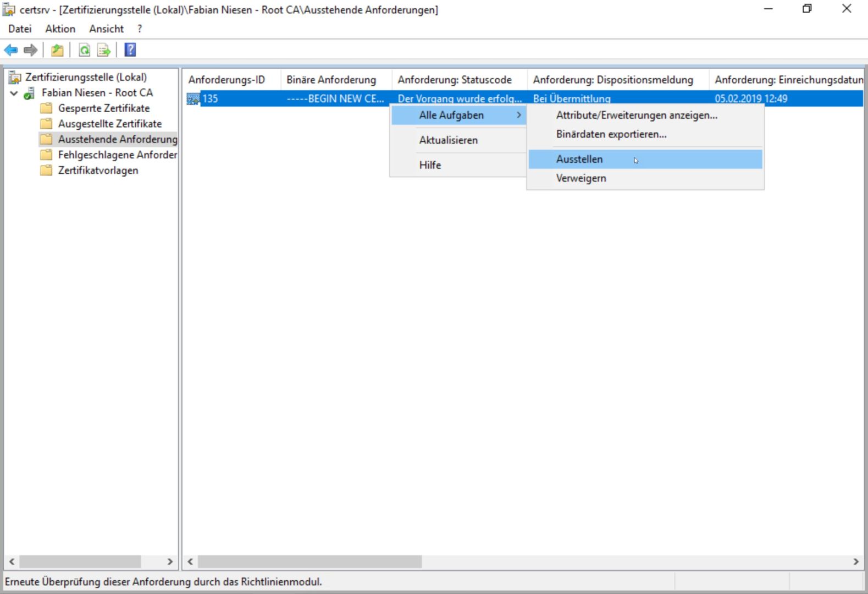Click the Refresh toolbar icon
The image size is (868, 594).
84,50
